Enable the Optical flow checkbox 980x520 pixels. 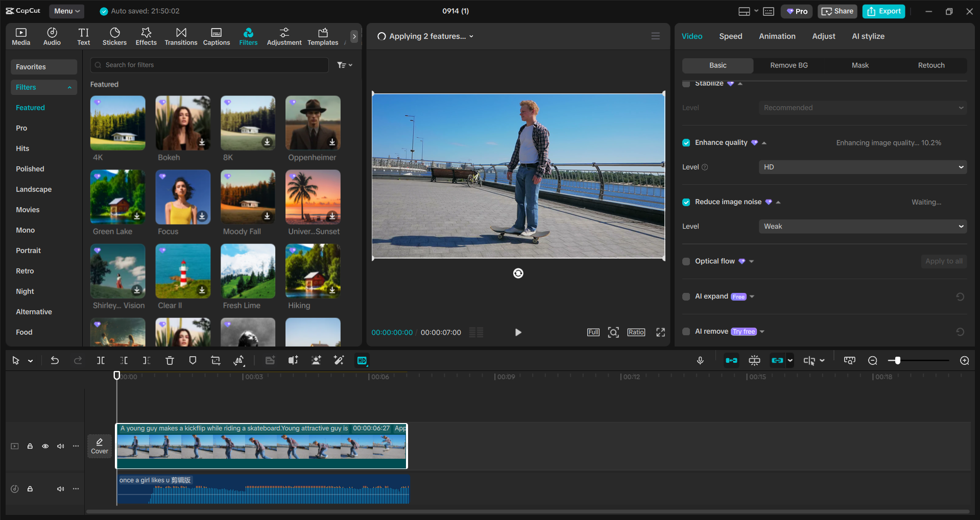(x=686, y=261)
